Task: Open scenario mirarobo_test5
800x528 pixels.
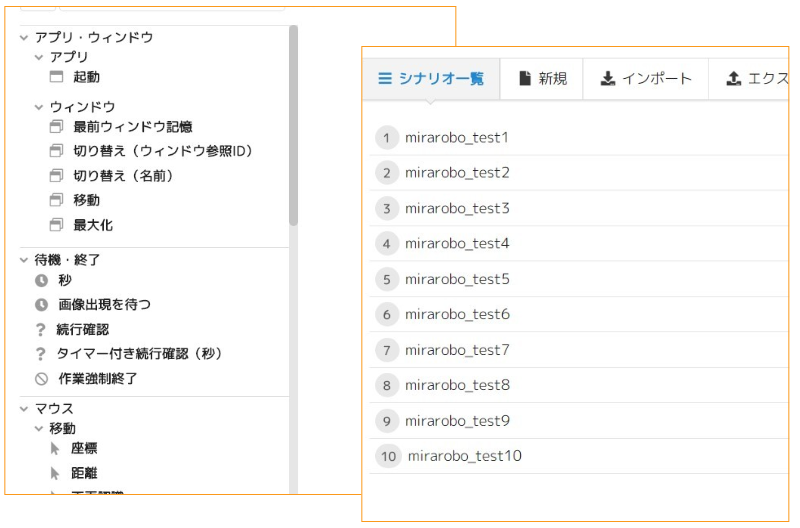Action: [x=457, y=279]
